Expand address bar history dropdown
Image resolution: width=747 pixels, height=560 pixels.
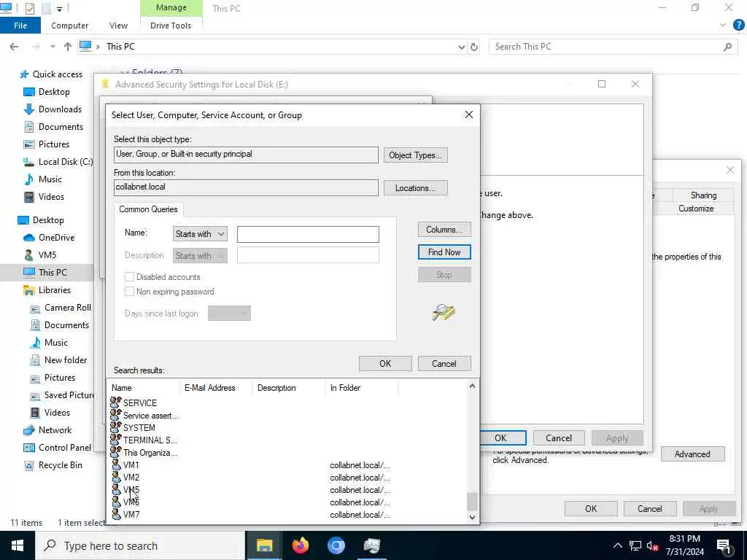(x=461, y=47)
